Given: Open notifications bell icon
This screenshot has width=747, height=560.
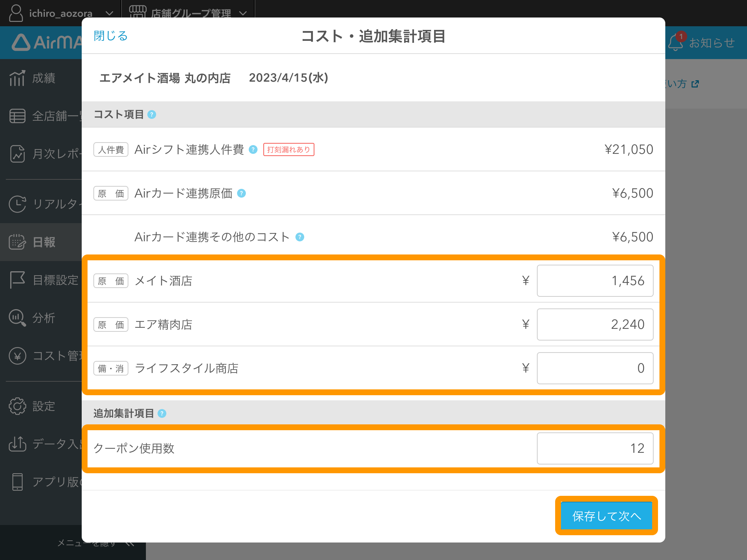Looking at the screenshot, I should [676, 42].
